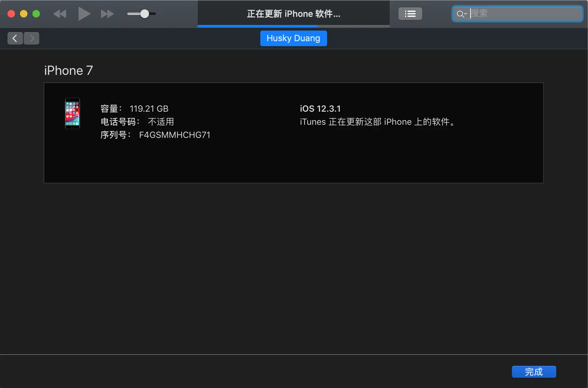Click the 容量 label
This screenshot has height=388, width=588.
pyautogui.click(x=111, y=109)
